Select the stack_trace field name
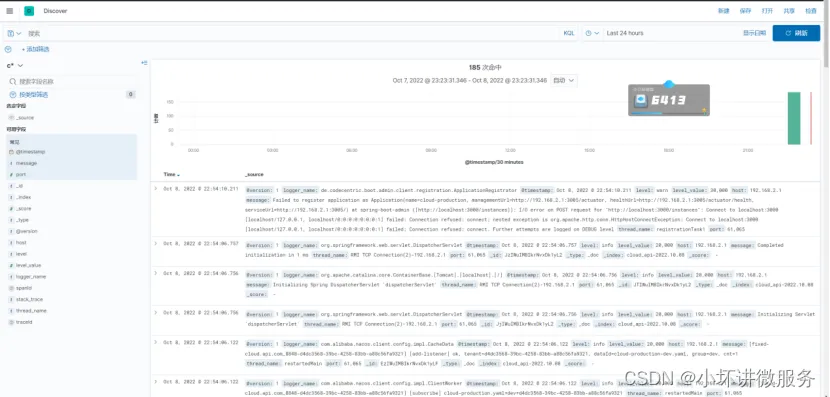Screen dimensions: 830x397 point(30,300)
